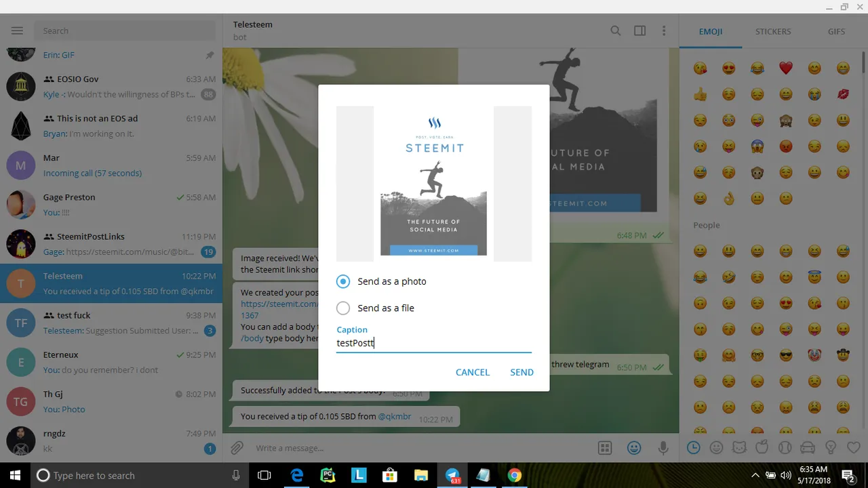Screen dimensions: 868x488
Task: Insert the red heart emoji
Action: [x=786, y=68]
